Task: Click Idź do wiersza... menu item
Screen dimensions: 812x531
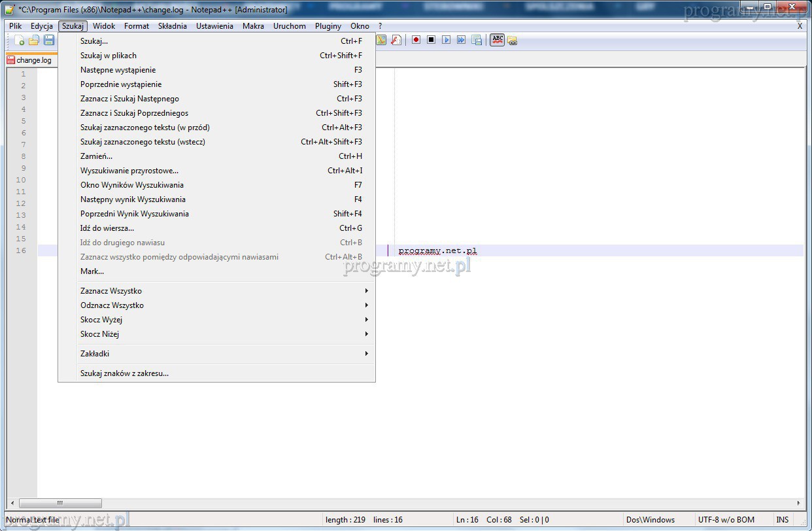Action: (x=107, y=228)
